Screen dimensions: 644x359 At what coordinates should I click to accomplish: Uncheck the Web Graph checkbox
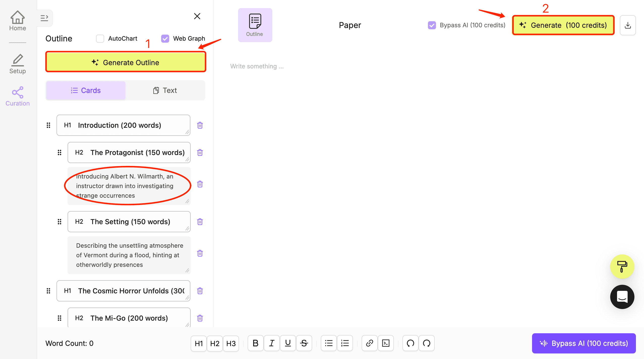coord(165,39)
